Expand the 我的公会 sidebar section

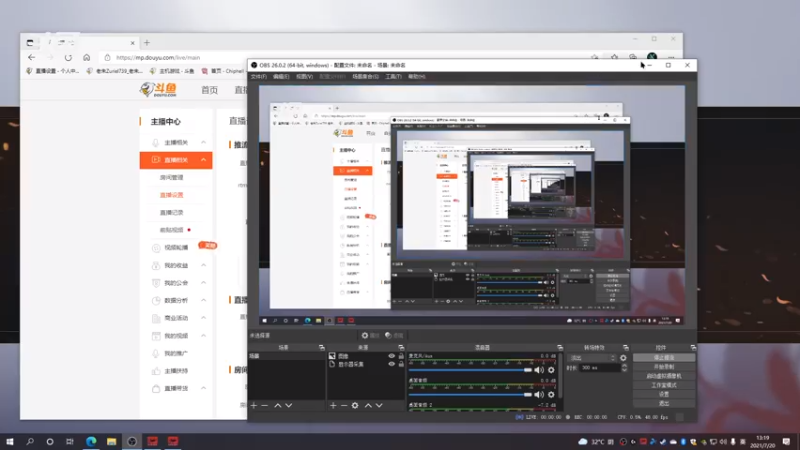coord(204,283)
